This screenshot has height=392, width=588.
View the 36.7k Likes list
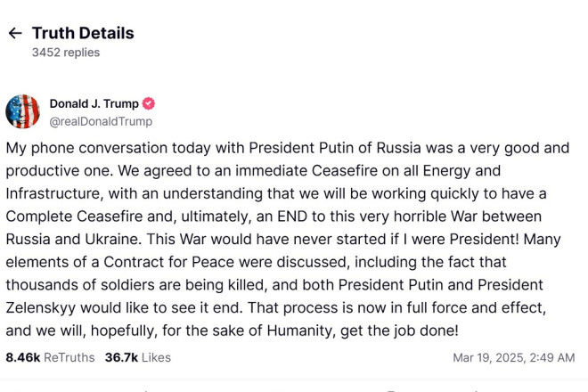point(136,357)
